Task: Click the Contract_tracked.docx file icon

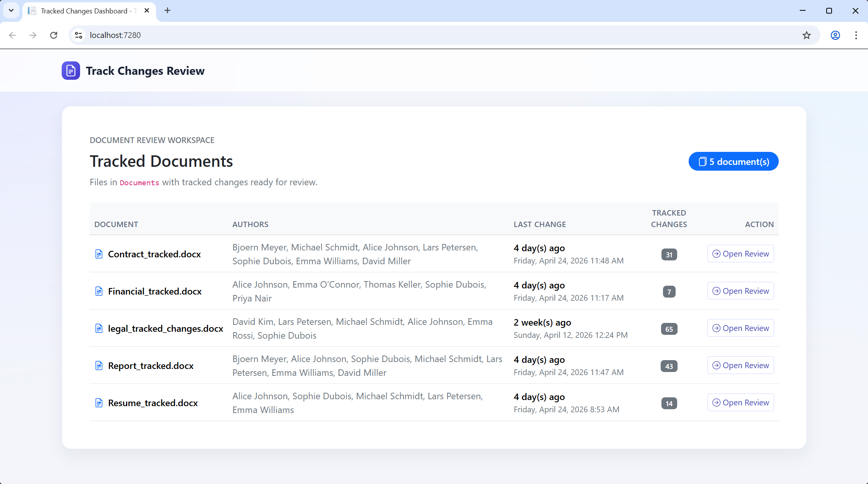Action: click(x=99, y=254)
